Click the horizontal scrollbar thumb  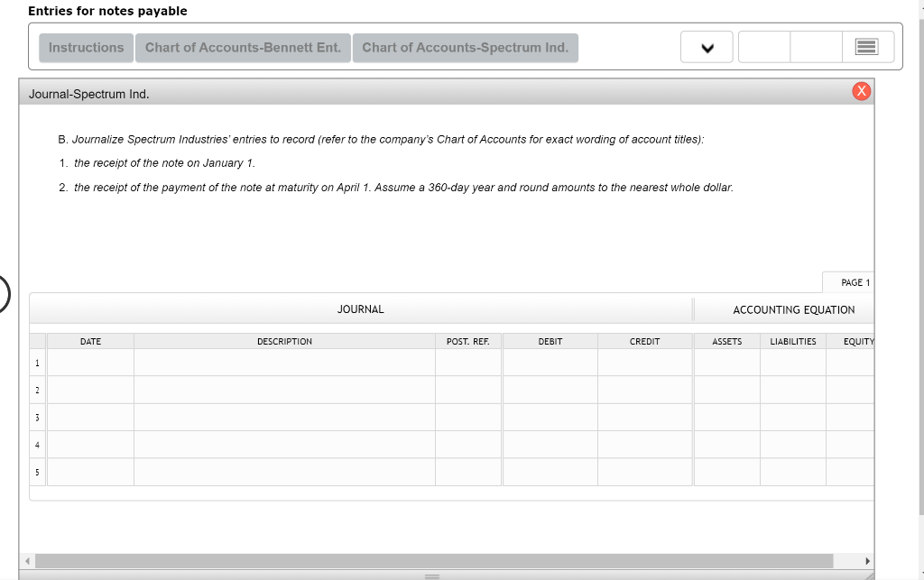(434, 561)
